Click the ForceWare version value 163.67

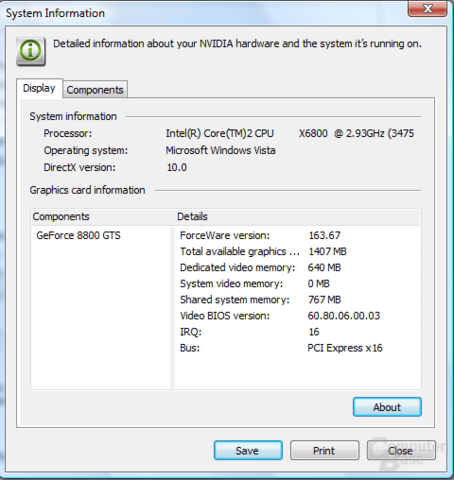(324, 235)
